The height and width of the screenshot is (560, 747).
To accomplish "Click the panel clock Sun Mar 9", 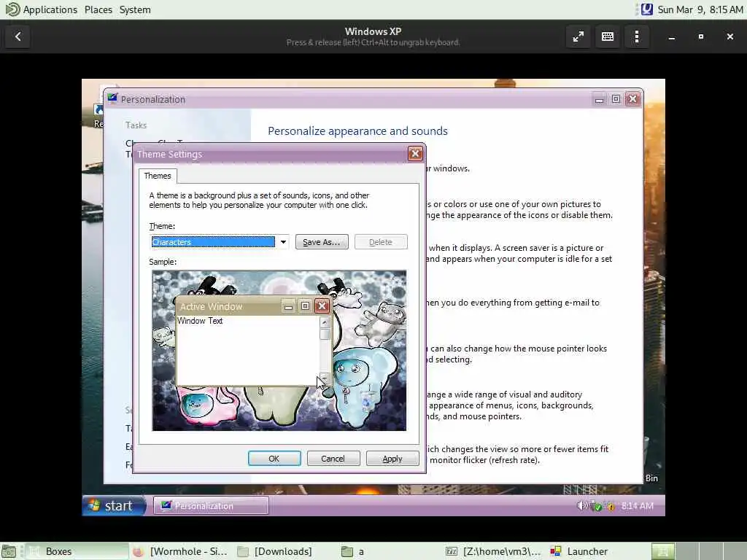I will pyautogui.click(x=700, y=9).
